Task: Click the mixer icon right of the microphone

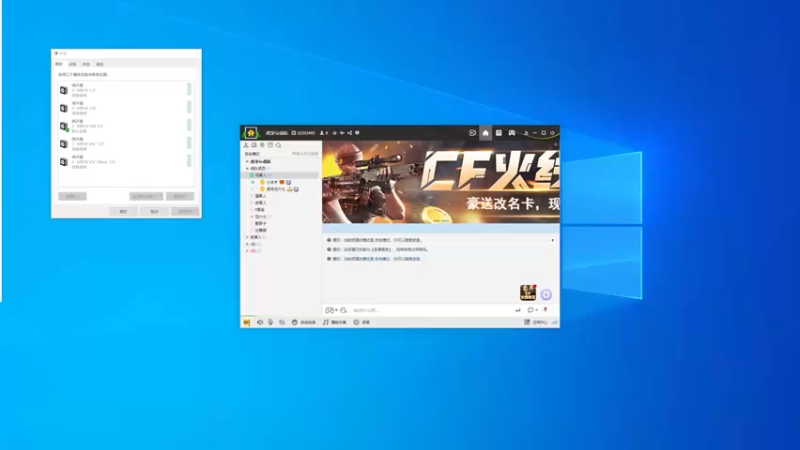Action: tap(282, 322)
